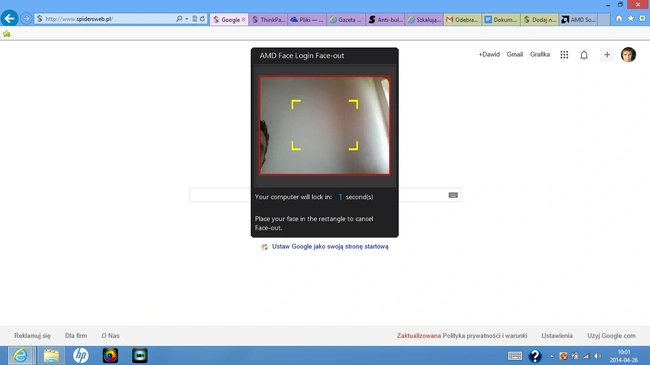Open the on-screen keyboard icon in search box
Screen dimensions: 650x365
point(453,195)
